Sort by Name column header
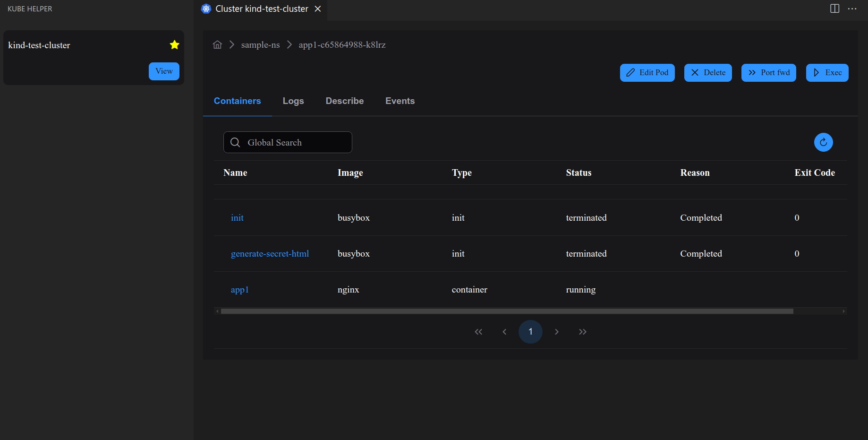The width and height of the screenshot is (868, 440). [x=235, y=173]
